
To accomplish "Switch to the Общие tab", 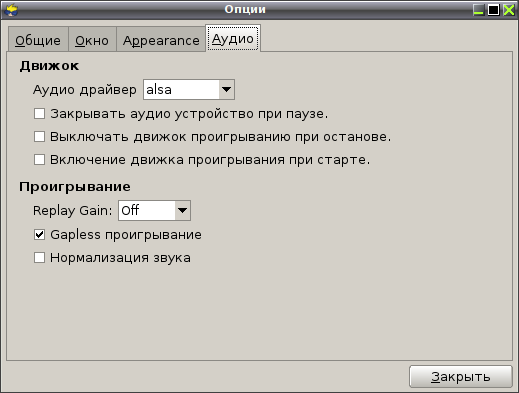I will 38,40.
